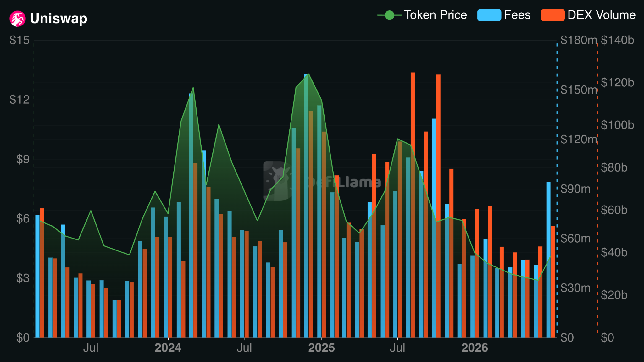
Task: Click the 2024 x-axis label
Action: (168, 348)
